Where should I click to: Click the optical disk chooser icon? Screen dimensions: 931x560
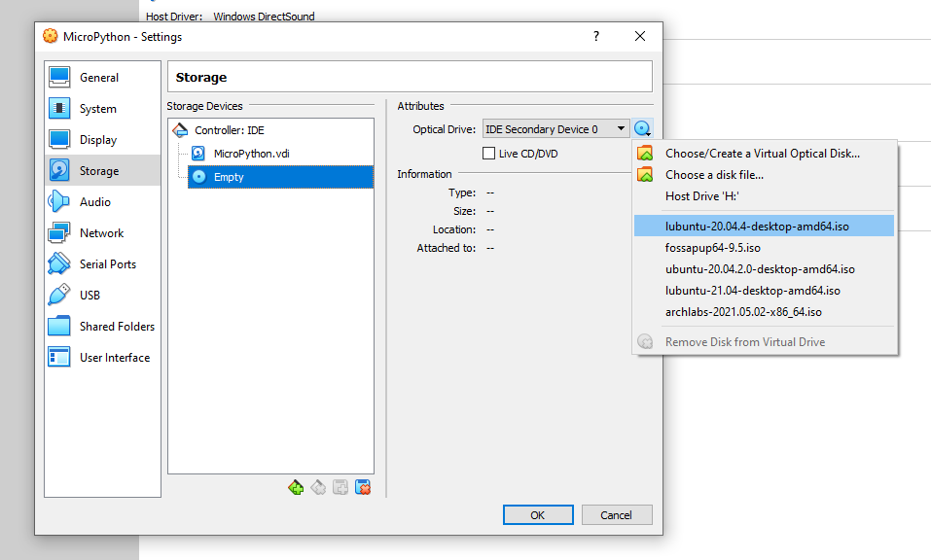click(642, 128)
